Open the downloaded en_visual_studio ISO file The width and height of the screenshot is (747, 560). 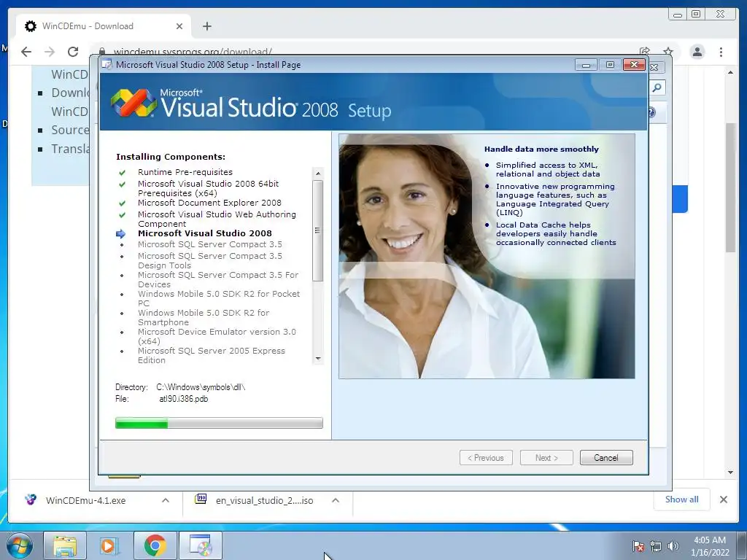264,500
